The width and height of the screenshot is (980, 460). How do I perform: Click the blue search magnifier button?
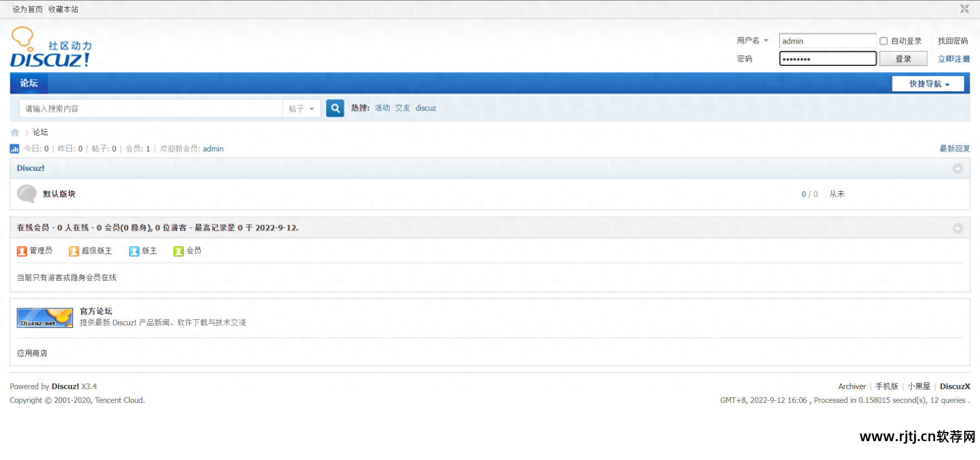tap(335, 108)
